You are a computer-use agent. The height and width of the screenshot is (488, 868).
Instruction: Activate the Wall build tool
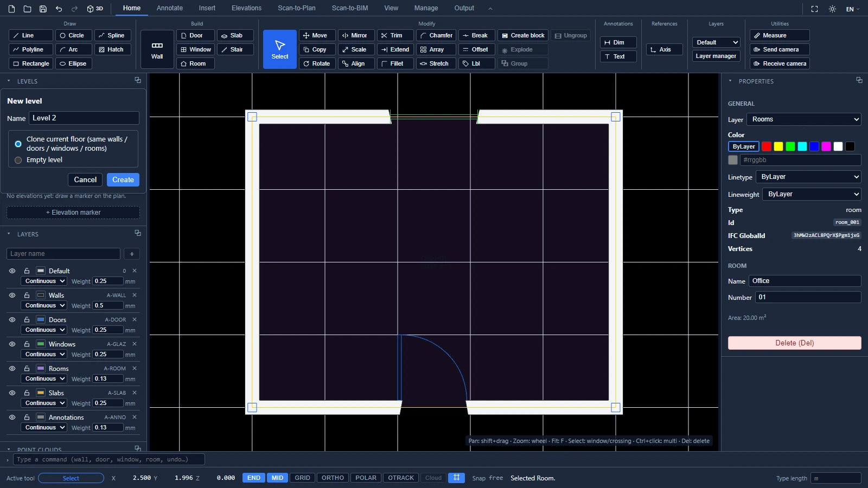157,49
